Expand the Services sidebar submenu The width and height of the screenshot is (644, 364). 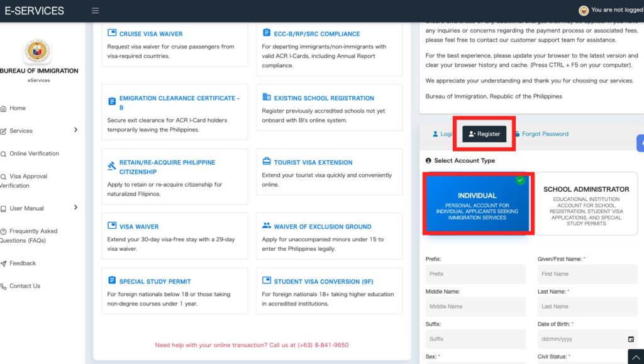(75, 130)
